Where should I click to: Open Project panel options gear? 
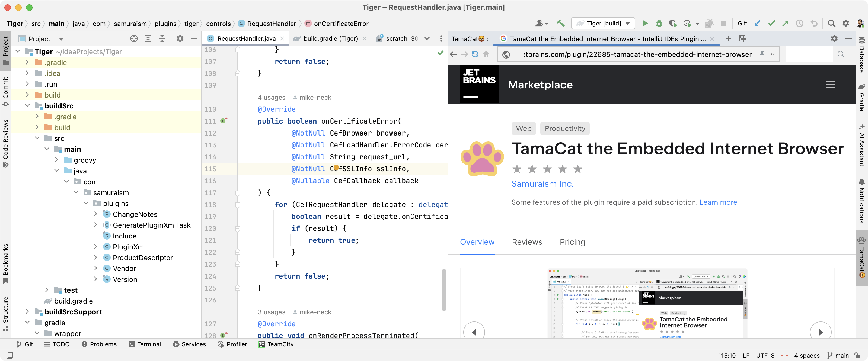click(x=180, y=39)
